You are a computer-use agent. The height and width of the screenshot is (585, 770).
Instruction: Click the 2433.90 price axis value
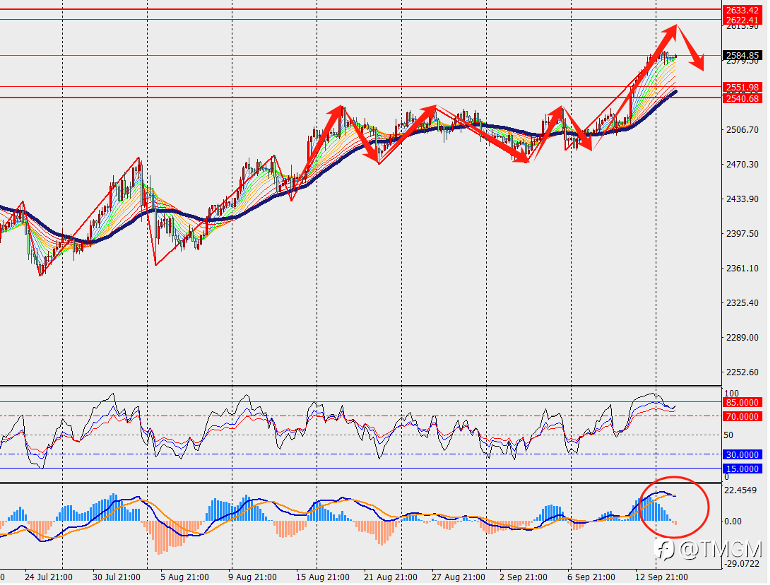[x=742, y=199]
